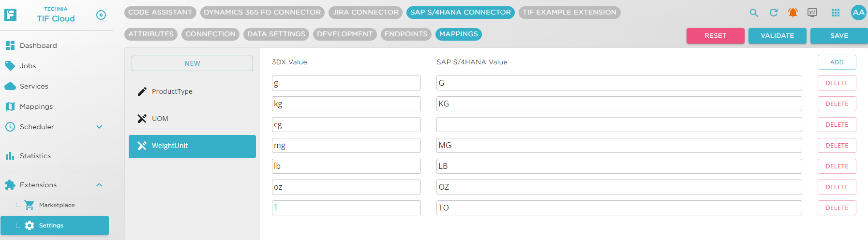Click the refresh icon in header
The image size is (868, 240).
click(774, 13)
